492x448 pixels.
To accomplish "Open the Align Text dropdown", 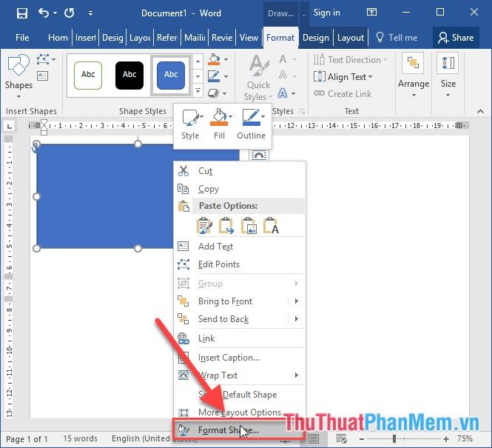I will [343, 77].
